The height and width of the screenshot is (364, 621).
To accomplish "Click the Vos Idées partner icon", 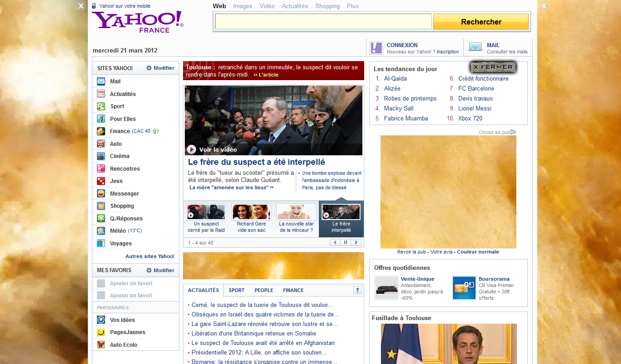I will pos(101,320).
